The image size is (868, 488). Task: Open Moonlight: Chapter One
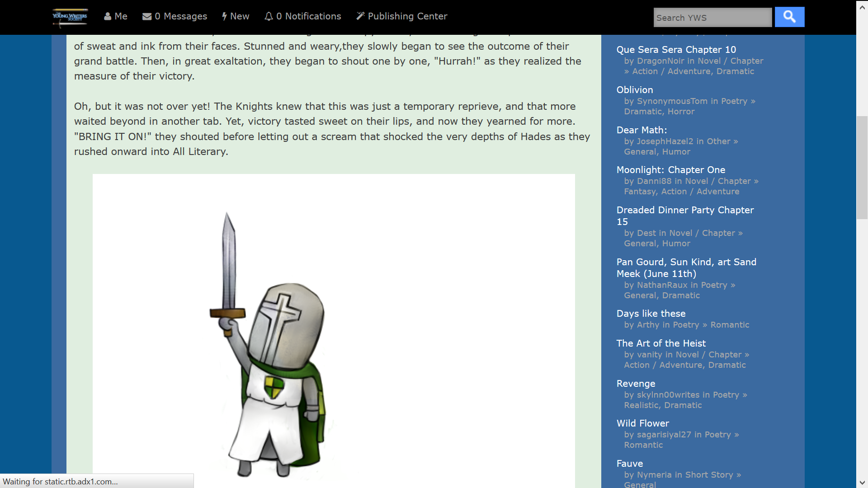(x=671, y=170)
